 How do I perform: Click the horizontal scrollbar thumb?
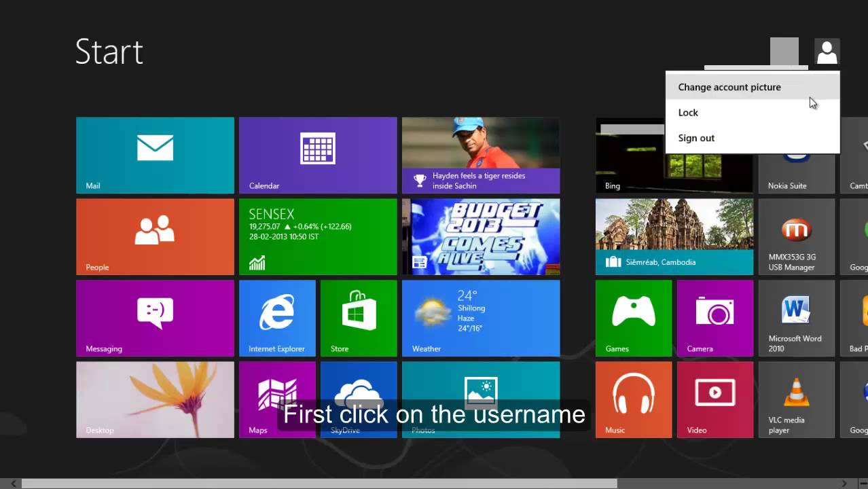coord(319,484)
